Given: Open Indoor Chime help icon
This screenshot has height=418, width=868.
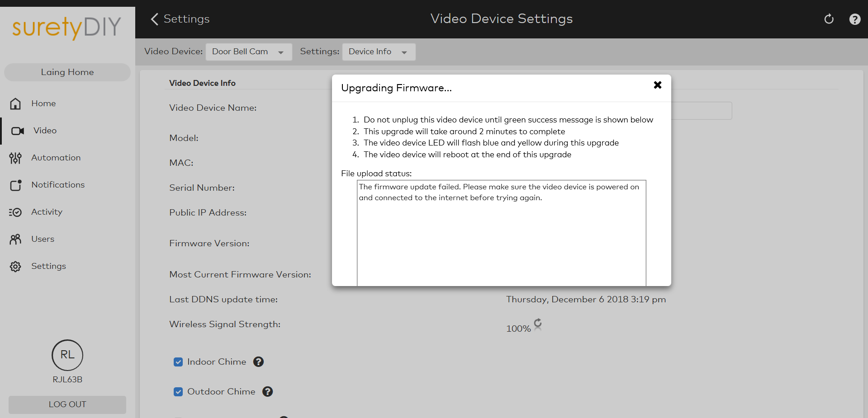Looking at the screenshot, I should (x=258, y=362).
